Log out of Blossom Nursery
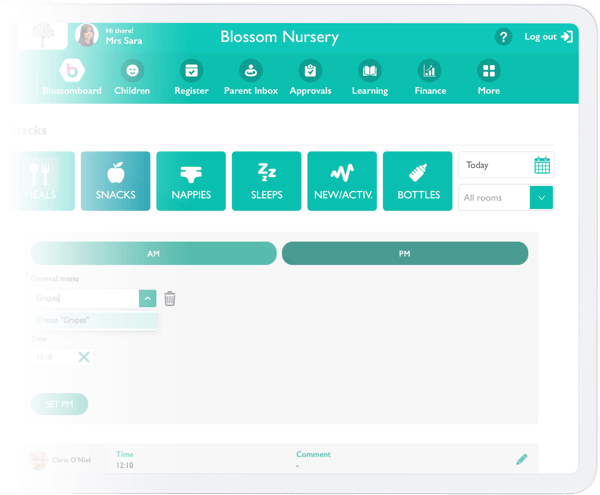Image resolution: width=600 pixels, height=495 pixels. (549, 37)
